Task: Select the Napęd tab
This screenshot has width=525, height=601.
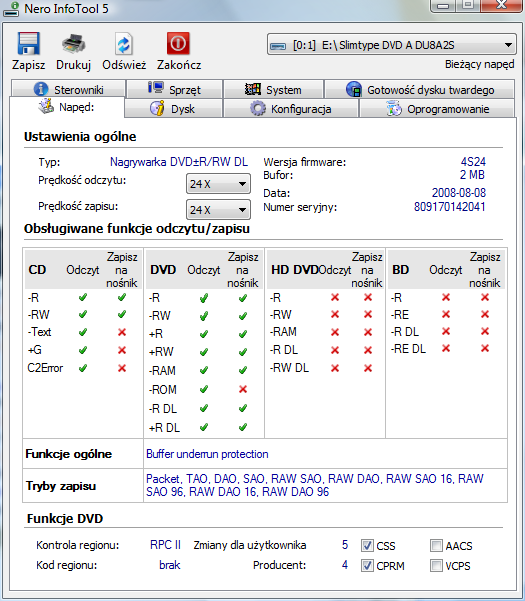Action: point(67,107)
